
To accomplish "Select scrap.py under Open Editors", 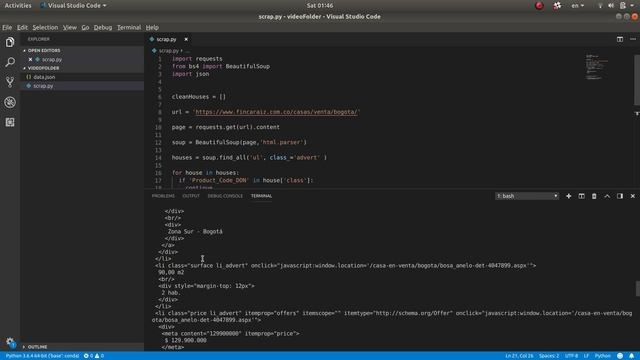I will (x=52, y=59).
